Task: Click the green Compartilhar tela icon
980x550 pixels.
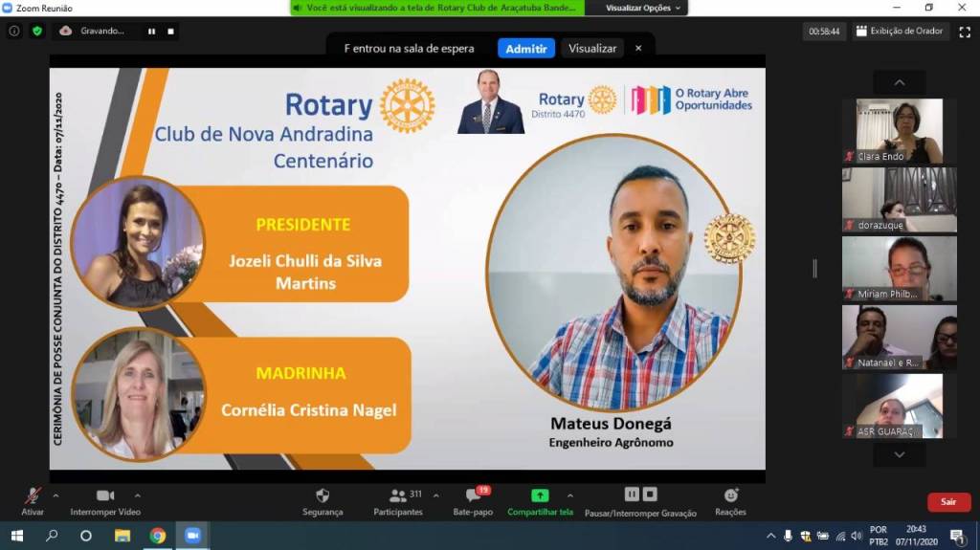Action: pyautogui.click(x=540, y=495)
